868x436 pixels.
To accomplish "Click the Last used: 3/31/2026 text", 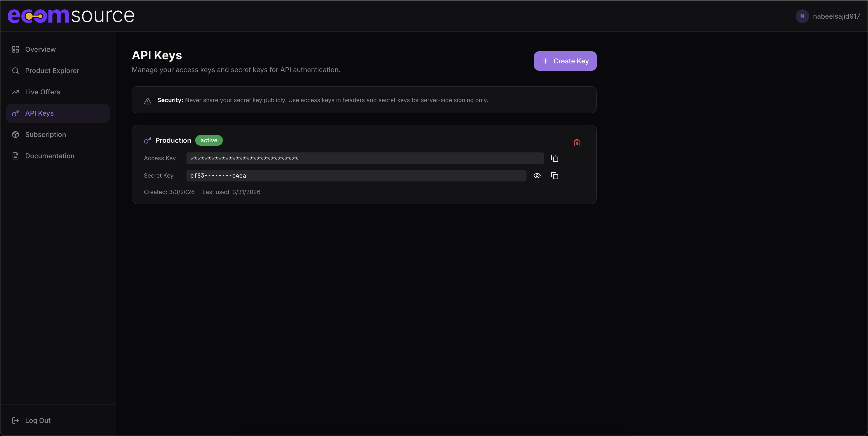I will (x=231, y=192).
